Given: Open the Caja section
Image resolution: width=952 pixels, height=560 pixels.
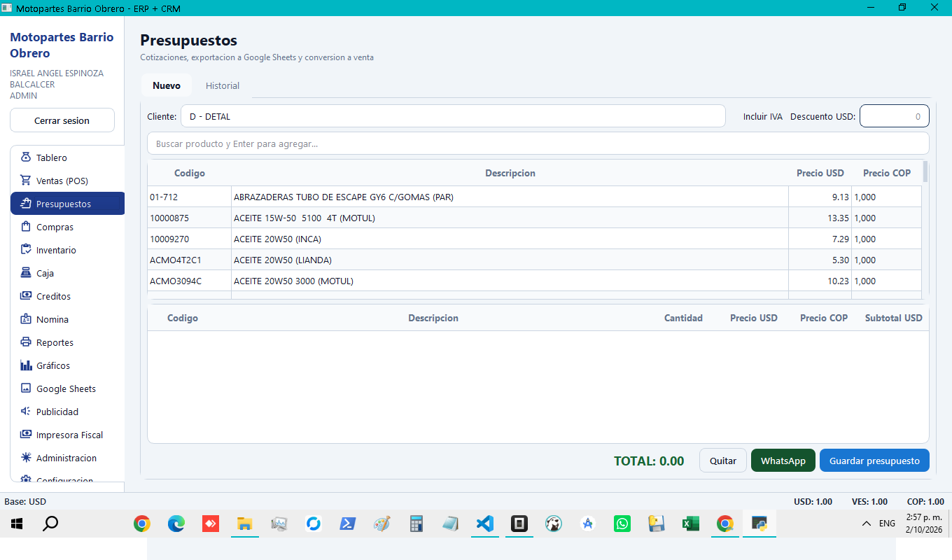Looking at the screenshot, I should tap(67, 273).
